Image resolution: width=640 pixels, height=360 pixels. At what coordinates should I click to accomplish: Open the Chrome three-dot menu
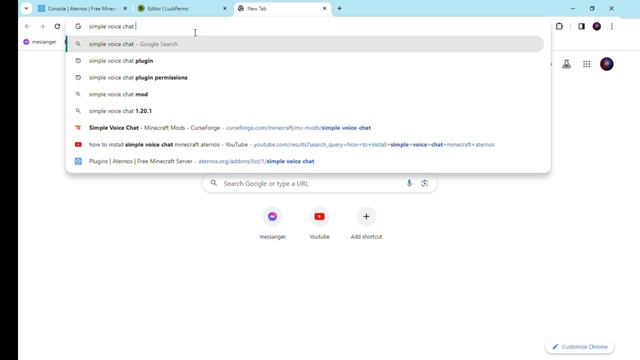611,26
